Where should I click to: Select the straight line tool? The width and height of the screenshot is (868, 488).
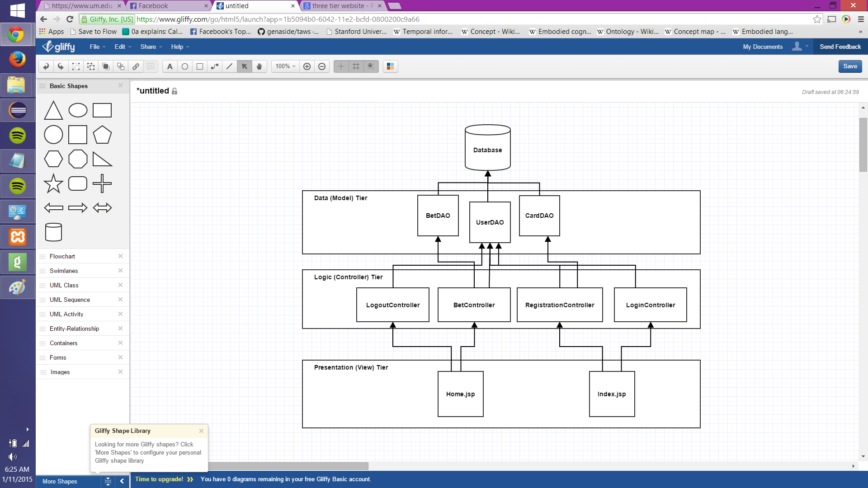230,66
